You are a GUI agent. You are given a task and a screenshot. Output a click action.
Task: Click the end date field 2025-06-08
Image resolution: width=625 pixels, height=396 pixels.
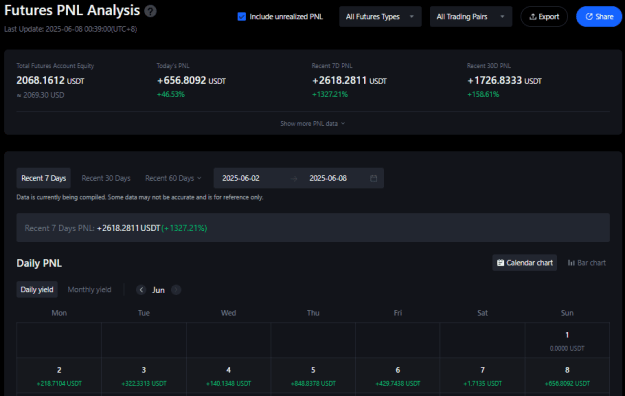328,178
